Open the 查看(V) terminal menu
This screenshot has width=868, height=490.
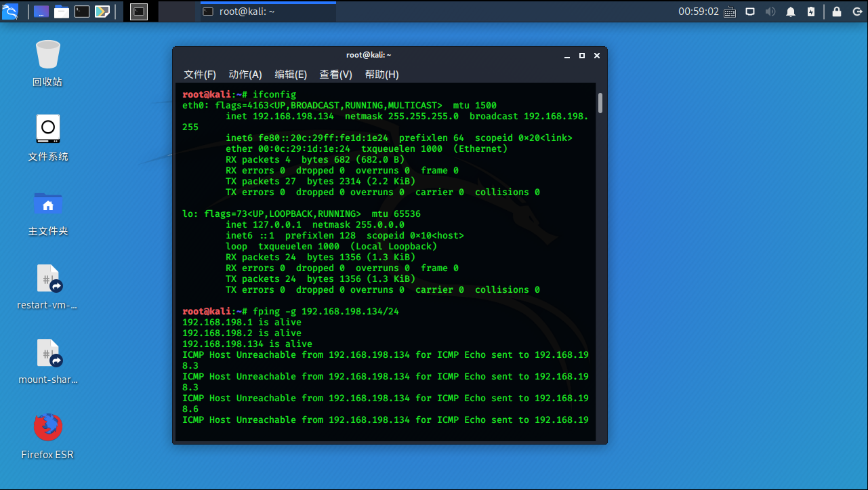pyautogui.click(x=336, y=75)
